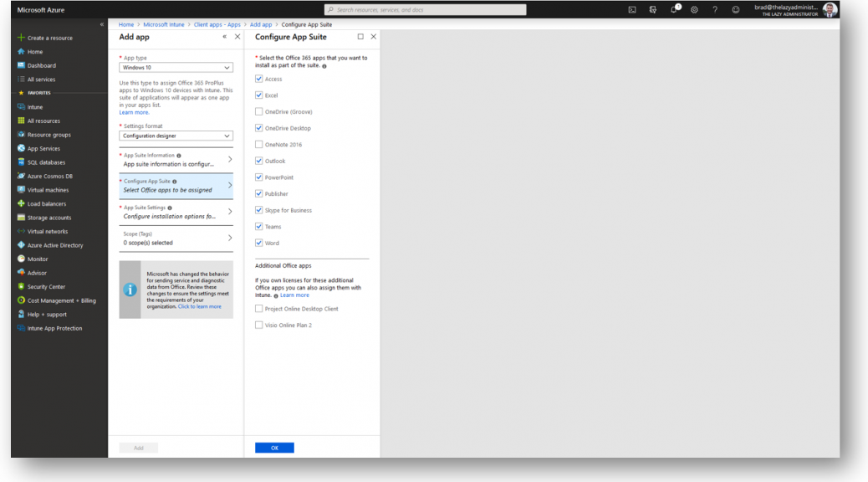Image resolution: width=868 pixels, height=482 pixels.
Task: Open the brad account profile menu
Action: [795, 10]
